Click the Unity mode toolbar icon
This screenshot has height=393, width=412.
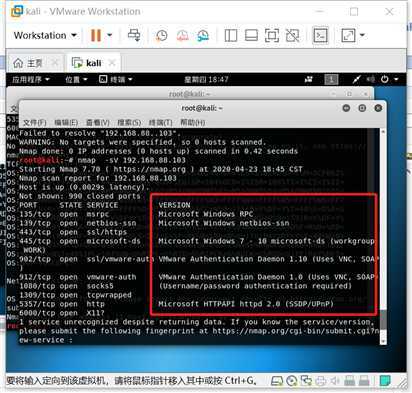click(292, 35)
